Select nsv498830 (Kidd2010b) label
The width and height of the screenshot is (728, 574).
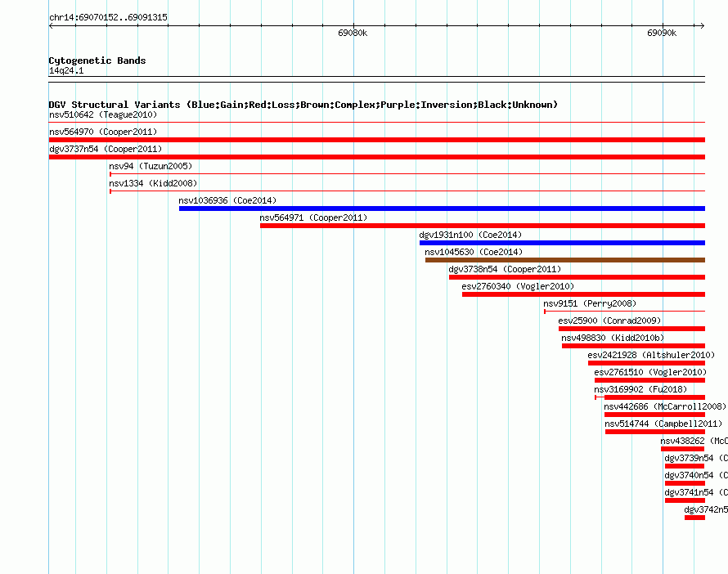pos(613,338)
